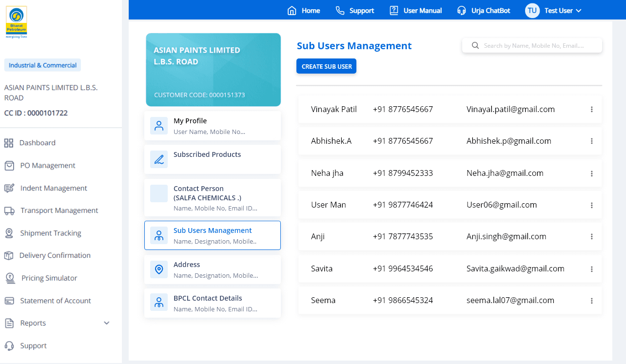Open Dashboard from sidebar
The width and height of the screenshot is (626, 364).
click(38, 143)
